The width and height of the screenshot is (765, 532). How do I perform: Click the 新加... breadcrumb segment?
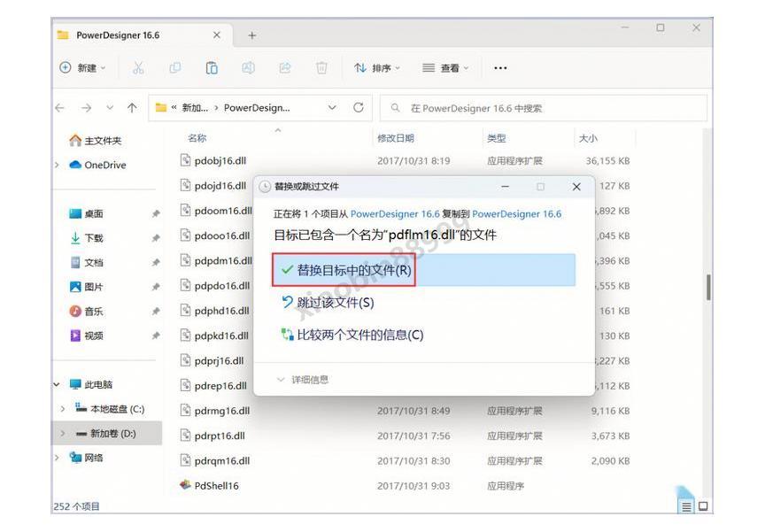pos(195,108)
